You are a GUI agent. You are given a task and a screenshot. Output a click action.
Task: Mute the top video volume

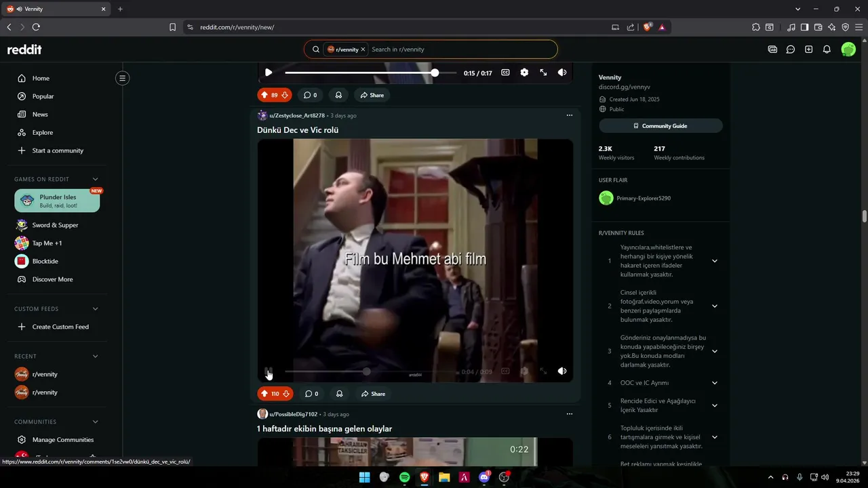point(562,73)
